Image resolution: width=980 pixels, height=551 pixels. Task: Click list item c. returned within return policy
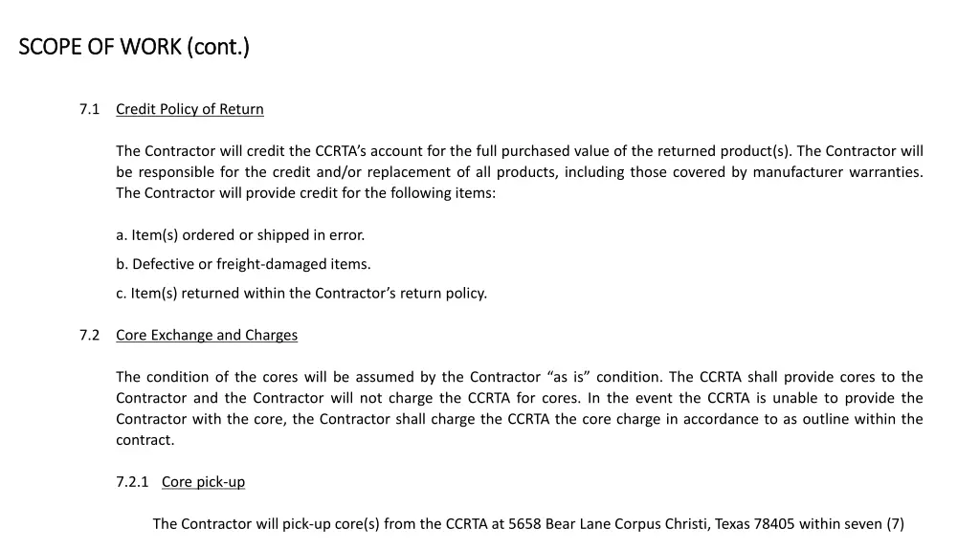click(301, 294)
